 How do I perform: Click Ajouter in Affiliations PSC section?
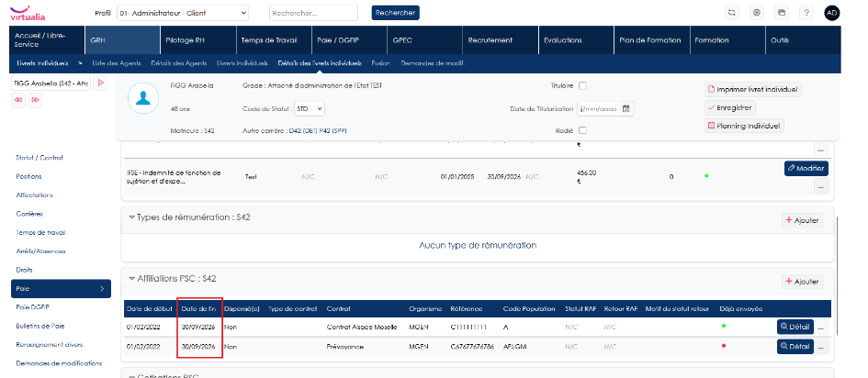pyautogui.click(x=802, y=282)
